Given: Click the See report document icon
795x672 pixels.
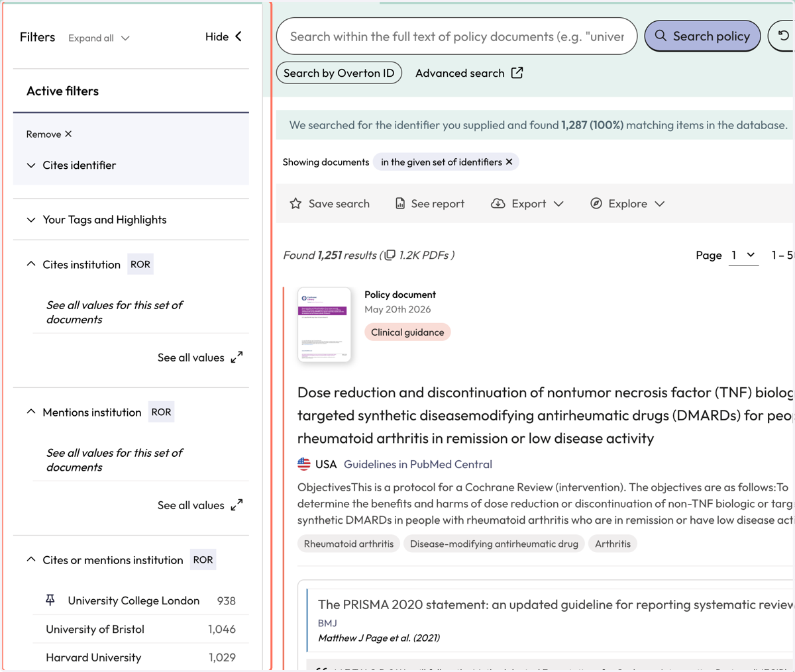Looking at the screenshot, I should 400,204.
